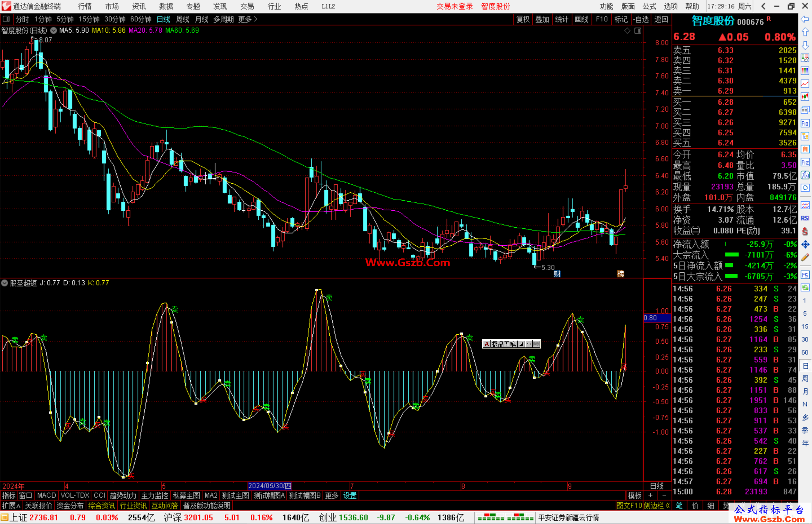Open the candlestick chart view sidebar icon
Screen dimensions: 812x524
[x=805, y=97]
